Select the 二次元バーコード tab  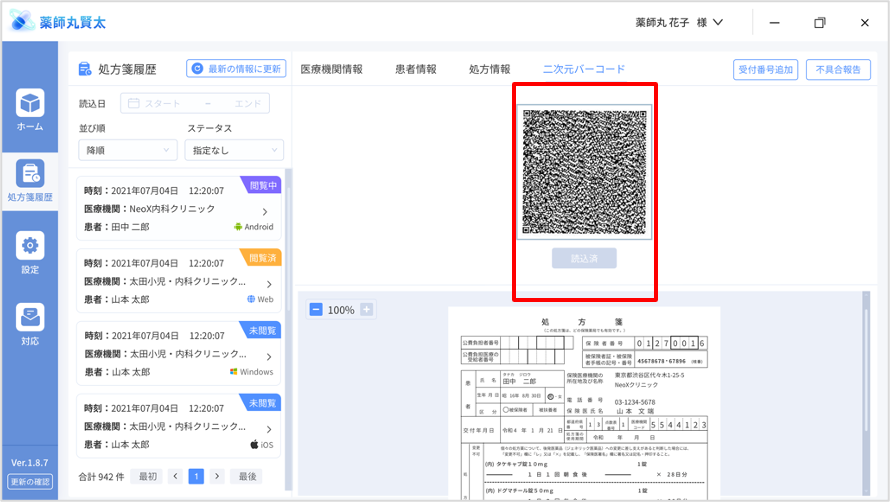point(584,69)
